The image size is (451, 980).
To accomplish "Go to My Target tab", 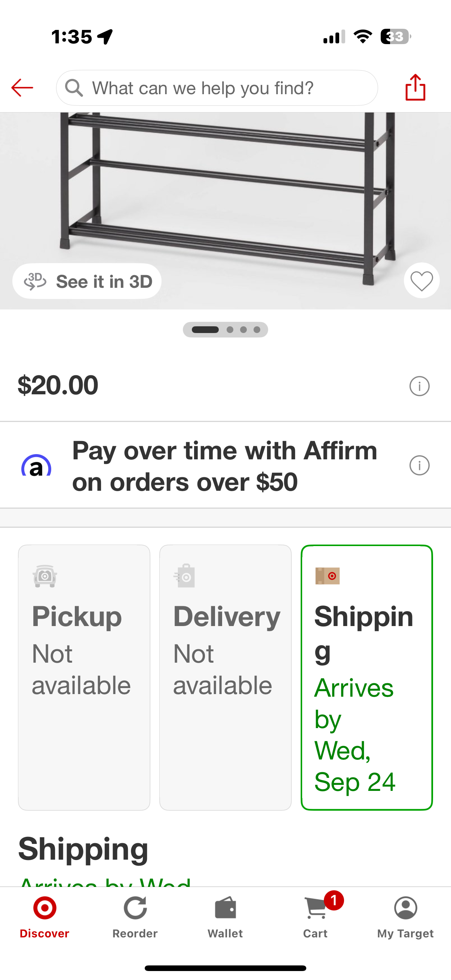I will coord(405,917).
